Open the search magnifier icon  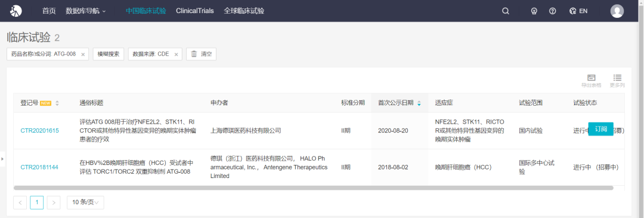[506, 11]
